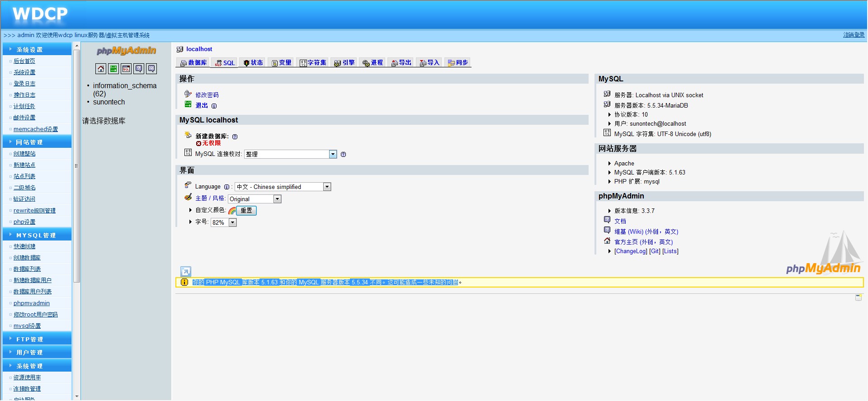Screen dimensions: 868x401
Task: Click the 数据库列表 sidebar link
Action: 27,269
